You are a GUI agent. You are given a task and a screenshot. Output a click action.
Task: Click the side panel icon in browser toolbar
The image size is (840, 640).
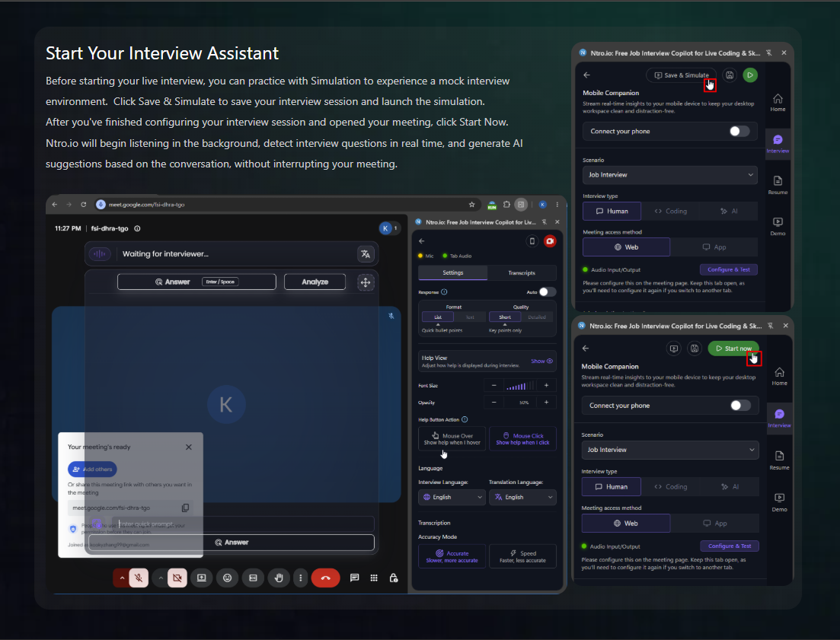coord(521,205)
